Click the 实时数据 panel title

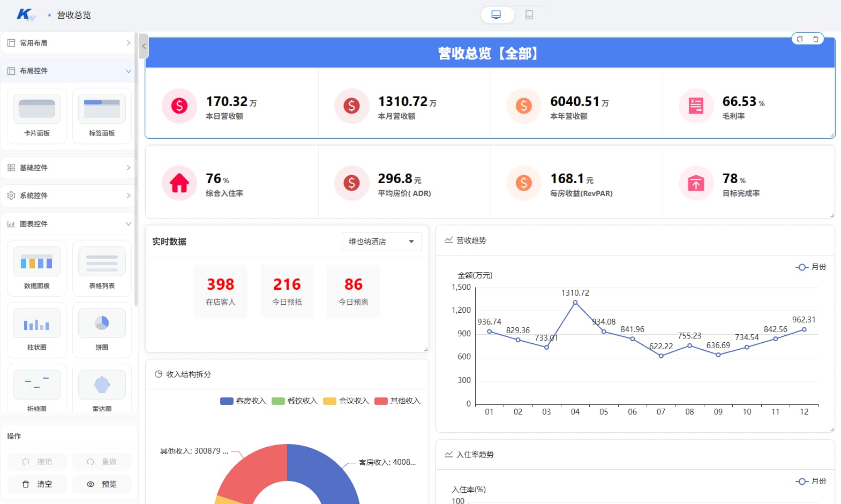[169, 242]
